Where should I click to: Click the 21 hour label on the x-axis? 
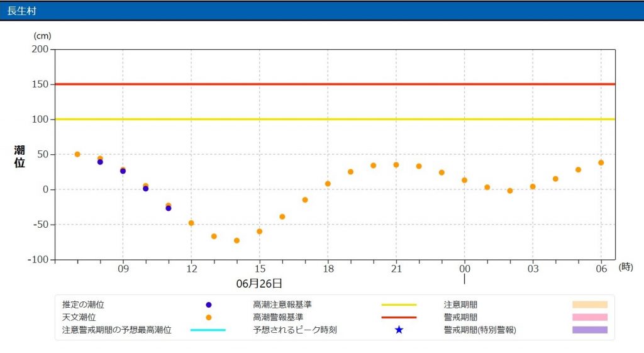coord(396,269)
